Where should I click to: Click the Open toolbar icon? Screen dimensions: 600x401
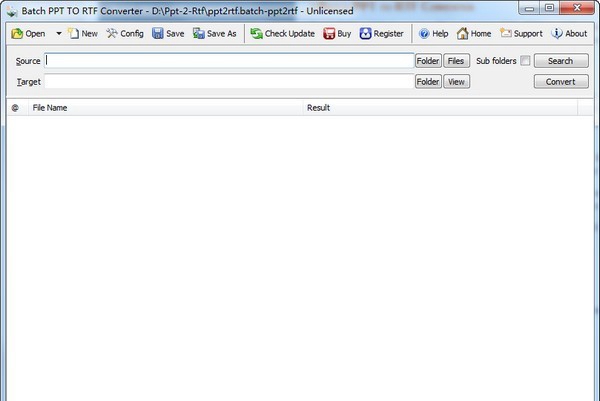28,34
